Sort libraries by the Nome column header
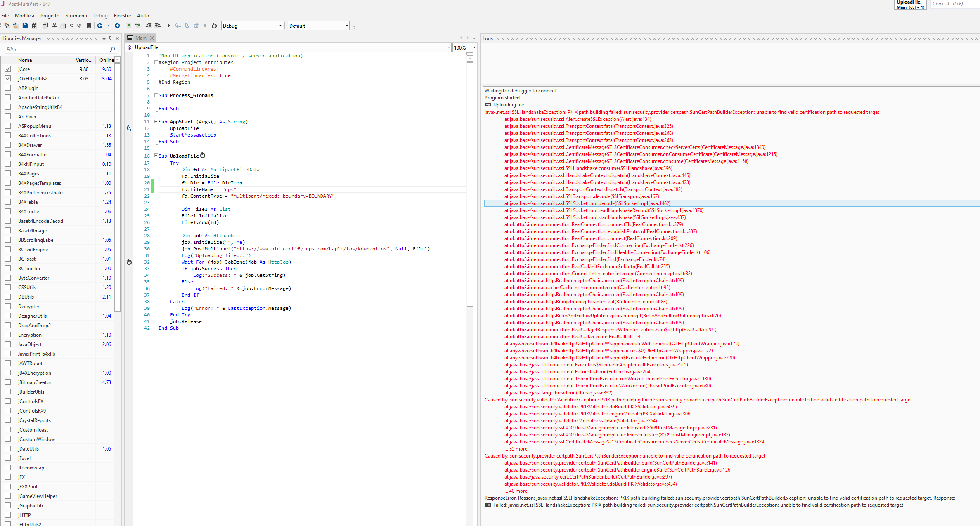The width and height of the screenshot is (980, 526). pyautogui.click(x=25, y=60)
